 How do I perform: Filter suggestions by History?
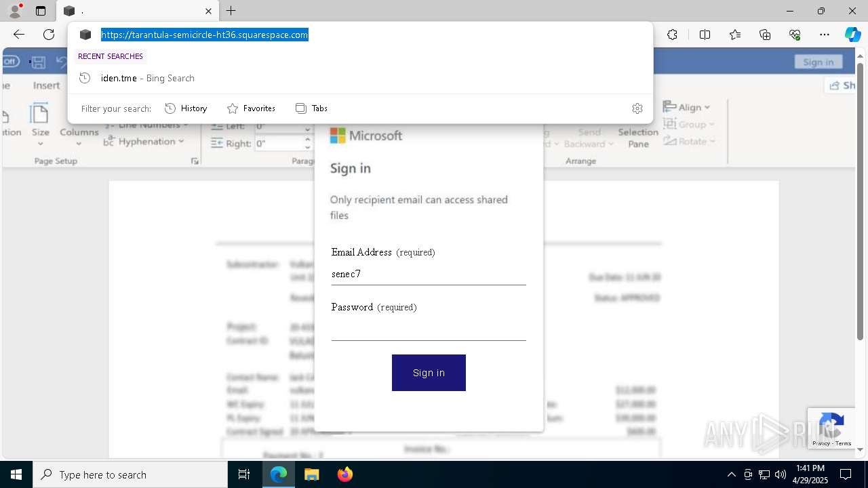186,108
